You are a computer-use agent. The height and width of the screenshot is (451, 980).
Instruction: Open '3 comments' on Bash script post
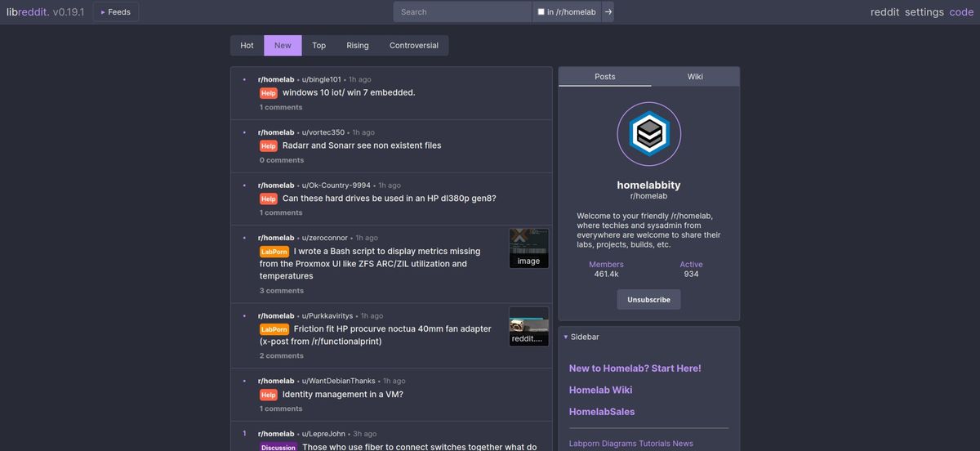tap(282, 291)
